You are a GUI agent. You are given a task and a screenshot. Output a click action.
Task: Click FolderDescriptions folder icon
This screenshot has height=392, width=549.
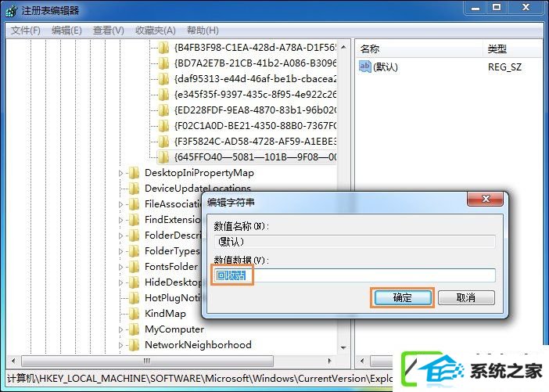click(x=134, y=236)
